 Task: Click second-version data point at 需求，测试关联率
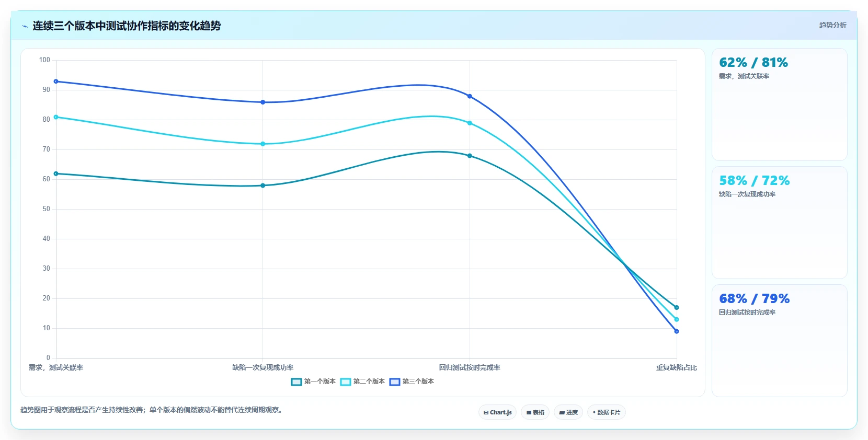coord(56,117)
